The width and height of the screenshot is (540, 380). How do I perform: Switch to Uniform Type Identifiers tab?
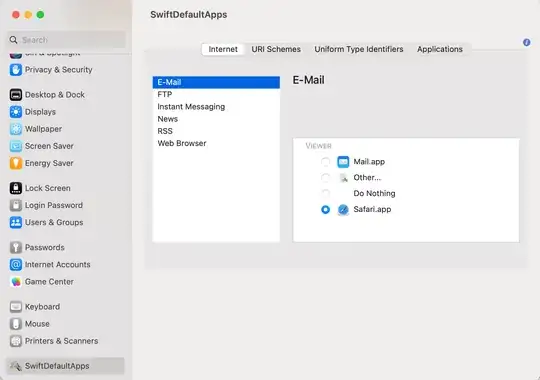[x=359, y=49]
